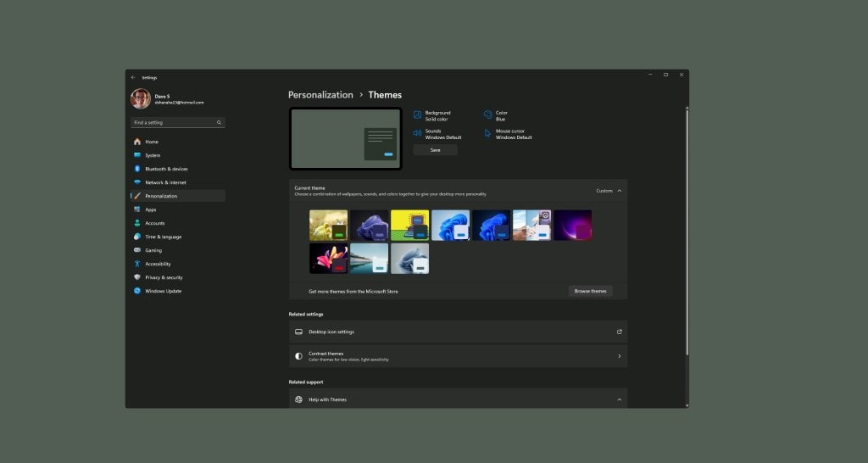This screenshot has width=868, height=463.
Task: Open Sounds Windows Default setting
Action: coord(437,134)
